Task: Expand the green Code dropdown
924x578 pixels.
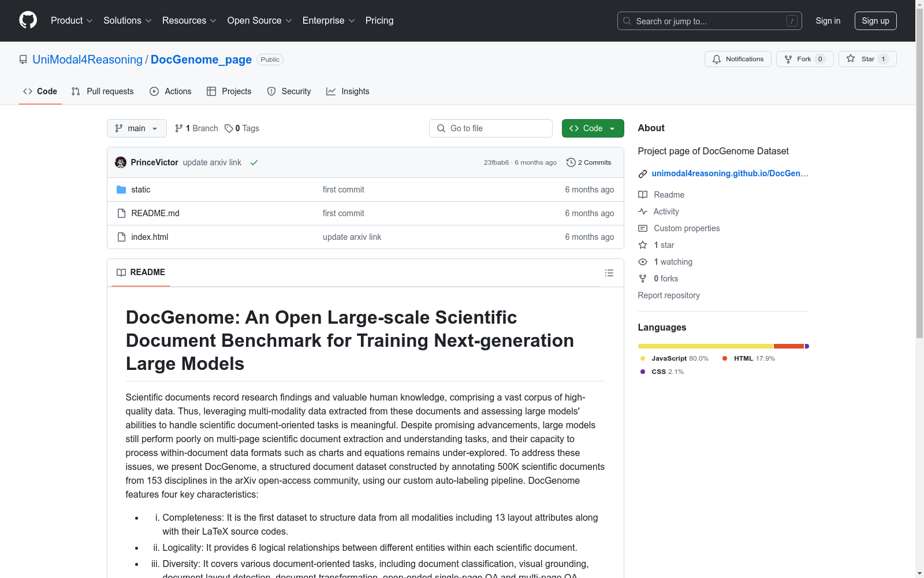Action: [x=593, y=128]
